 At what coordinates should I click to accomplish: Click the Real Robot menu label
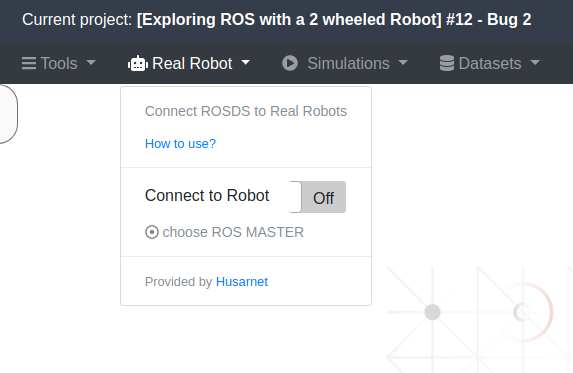192,64
